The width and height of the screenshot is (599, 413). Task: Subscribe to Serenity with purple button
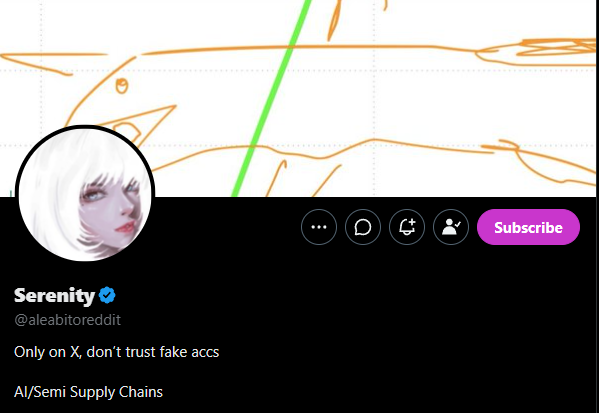(x=528, y=227)
